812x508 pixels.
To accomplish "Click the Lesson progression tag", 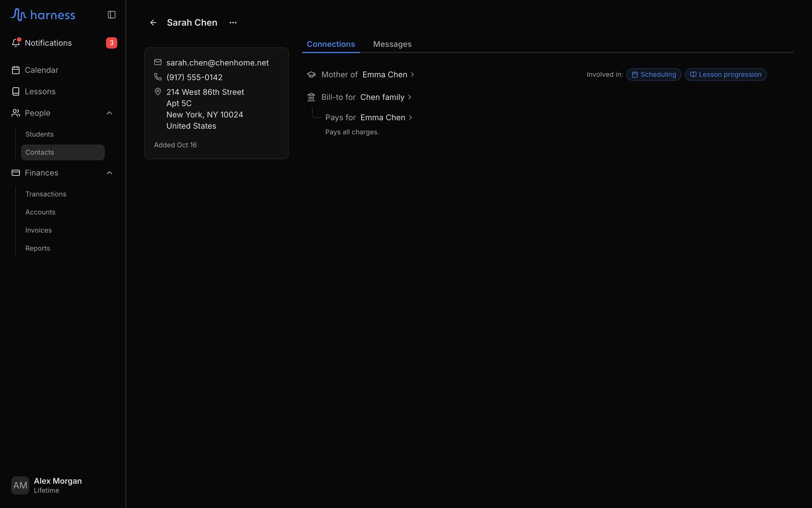I will click(725, 75).
